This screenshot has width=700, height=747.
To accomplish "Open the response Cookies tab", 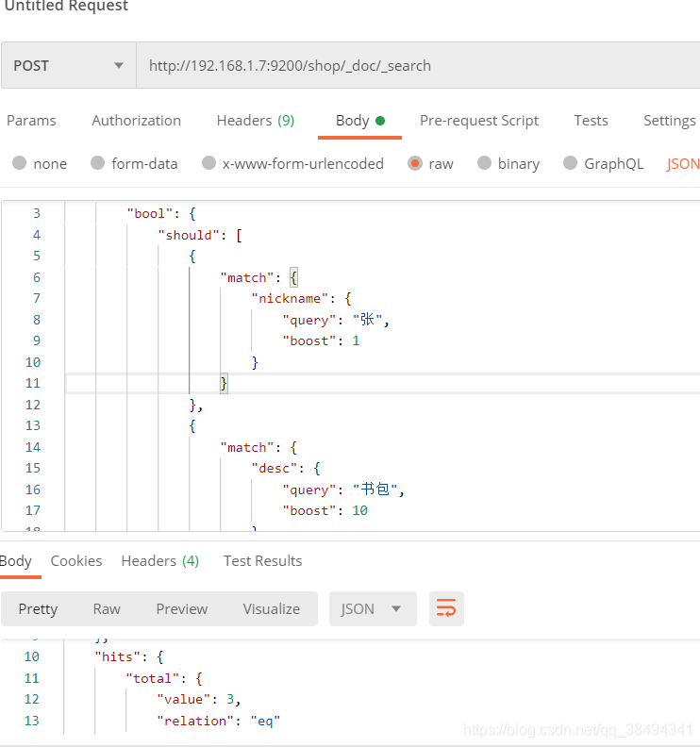I will coord(76,561).
